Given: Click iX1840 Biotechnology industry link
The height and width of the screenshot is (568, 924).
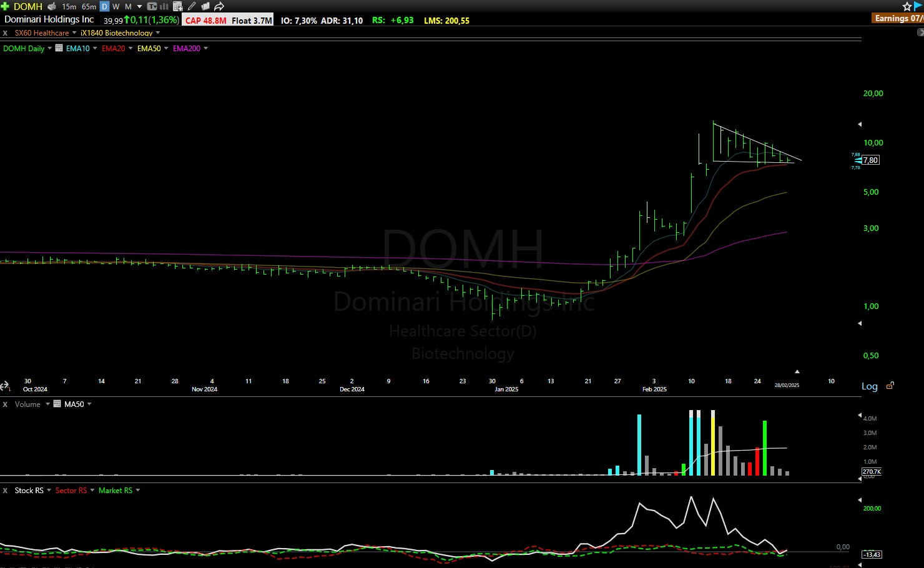Looking at the screenshot, I should pyautogui.click(x=117, y=33).
